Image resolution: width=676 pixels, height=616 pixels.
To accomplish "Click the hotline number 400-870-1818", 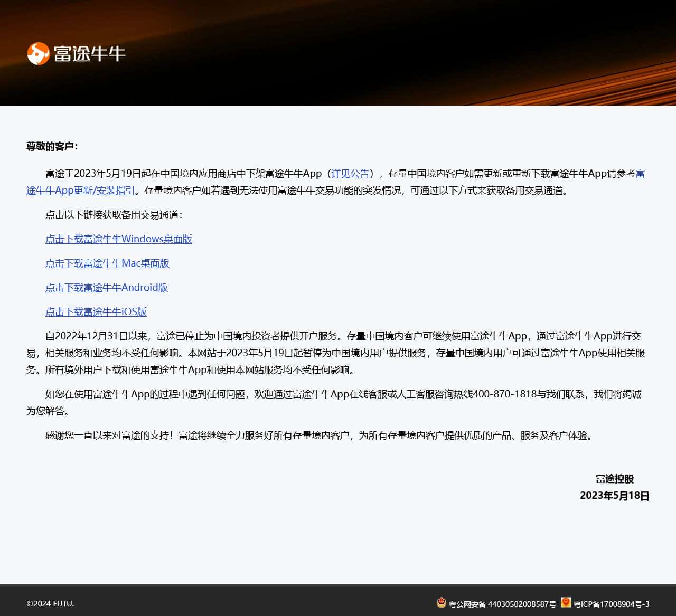I will tap(504, 394).
